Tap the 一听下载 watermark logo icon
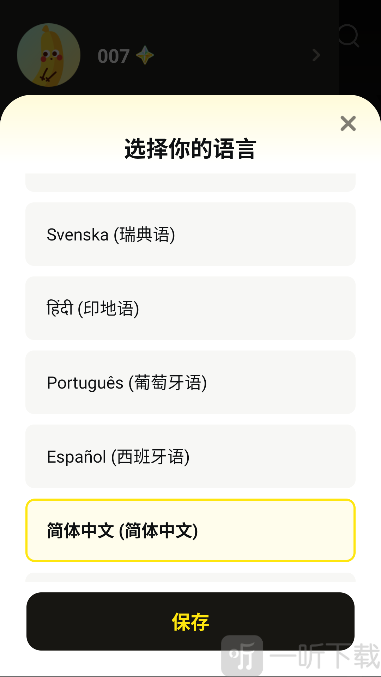 coord(242,655)
